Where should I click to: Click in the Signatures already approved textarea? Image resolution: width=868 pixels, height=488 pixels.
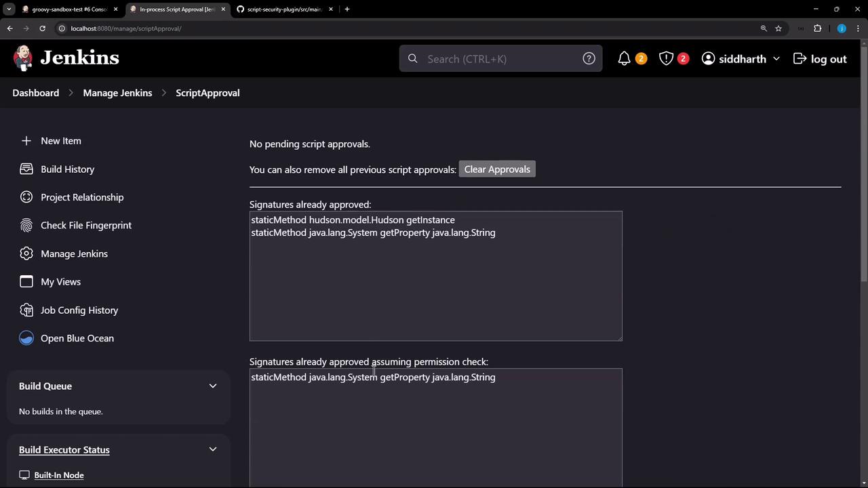[435, 285]
